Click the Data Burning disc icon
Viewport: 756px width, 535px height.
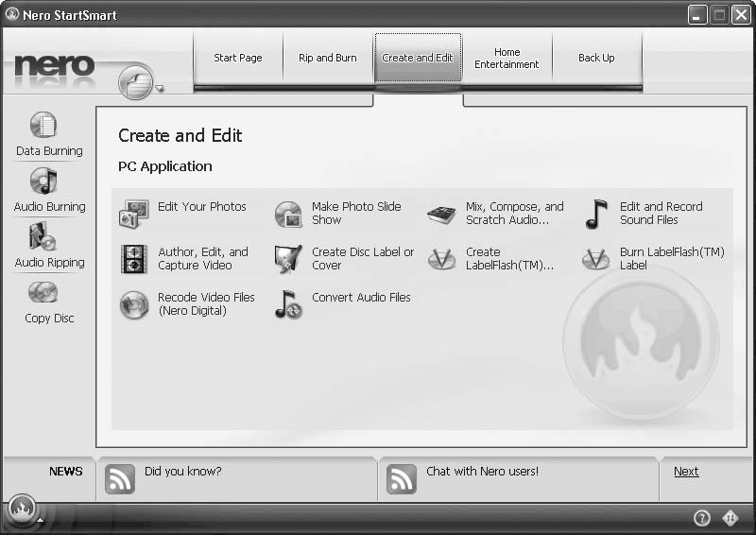[x=43, y=126]
